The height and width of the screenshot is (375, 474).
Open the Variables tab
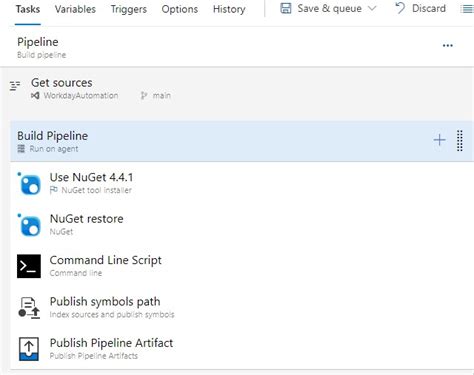[75, 9]
